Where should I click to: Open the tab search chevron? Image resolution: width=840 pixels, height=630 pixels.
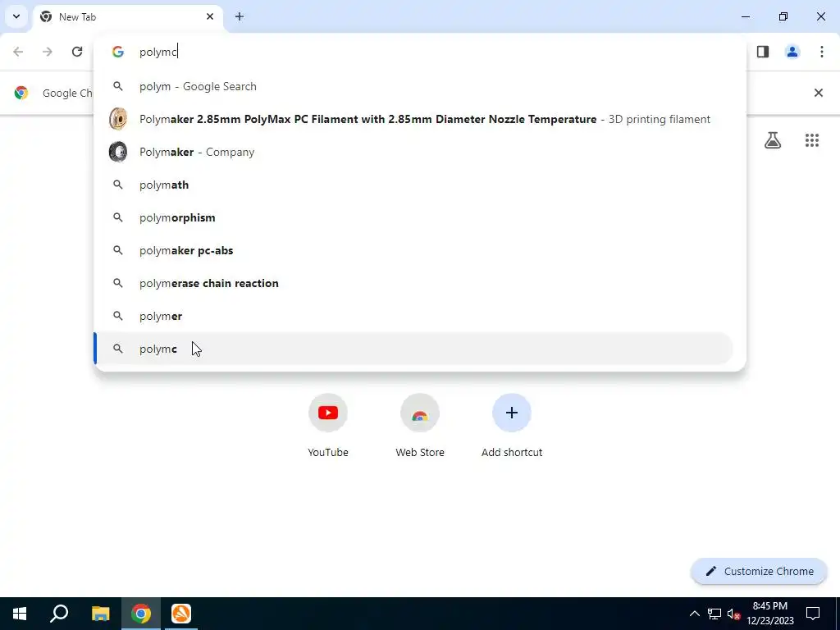(x=16, y=16)
